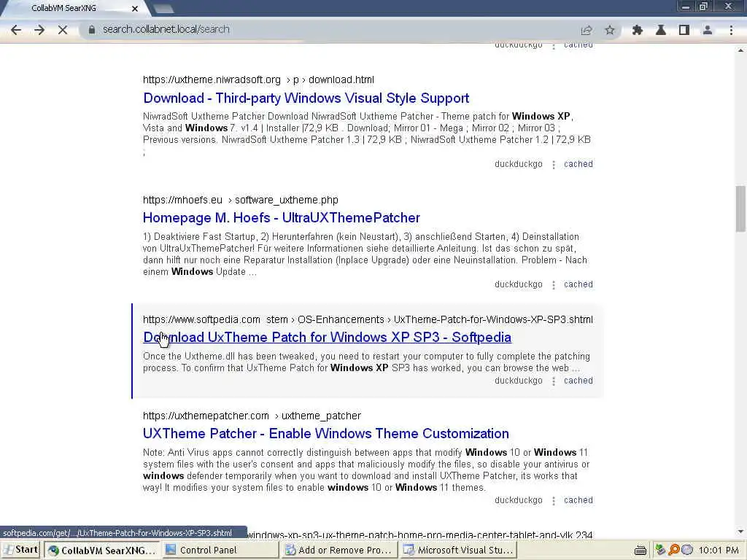Click the https://uxthemepatcher.com URL text
The image size is (747, 560).
pos(206,416)
